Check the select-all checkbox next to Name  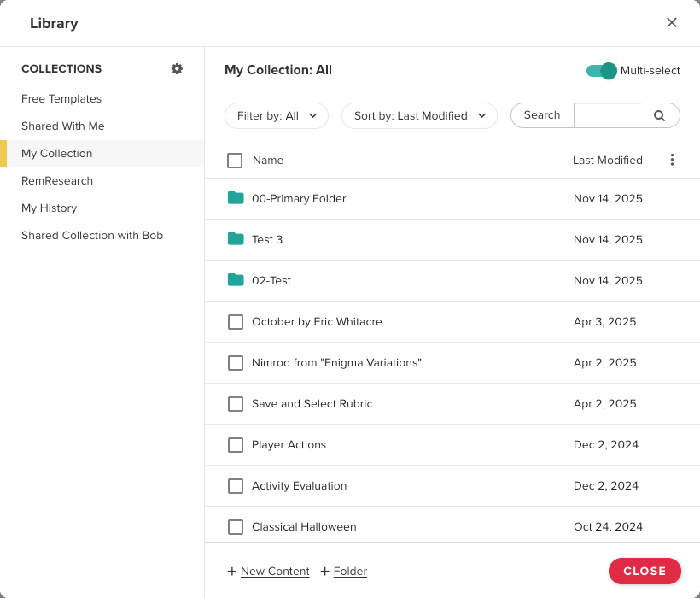point(235,161)
